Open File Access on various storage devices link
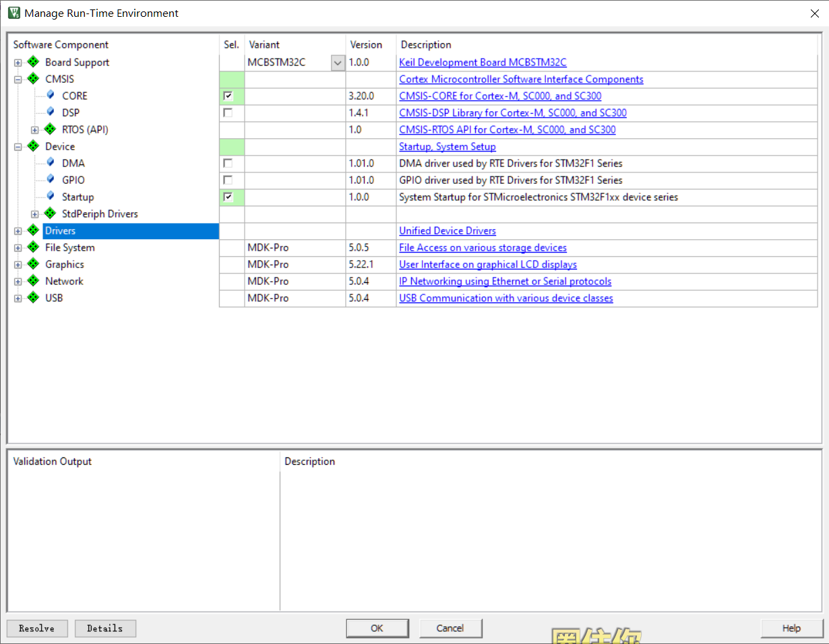 click(483, 247)
